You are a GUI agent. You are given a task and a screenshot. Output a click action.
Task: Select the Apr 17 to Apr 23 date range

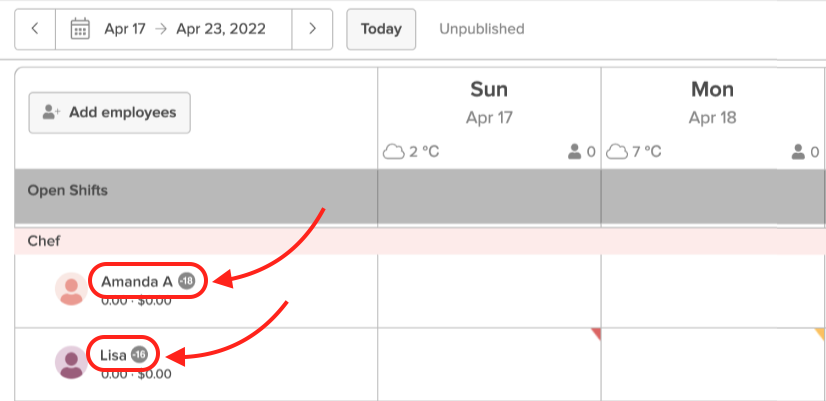pyautogui.click(x=185, y=29)
